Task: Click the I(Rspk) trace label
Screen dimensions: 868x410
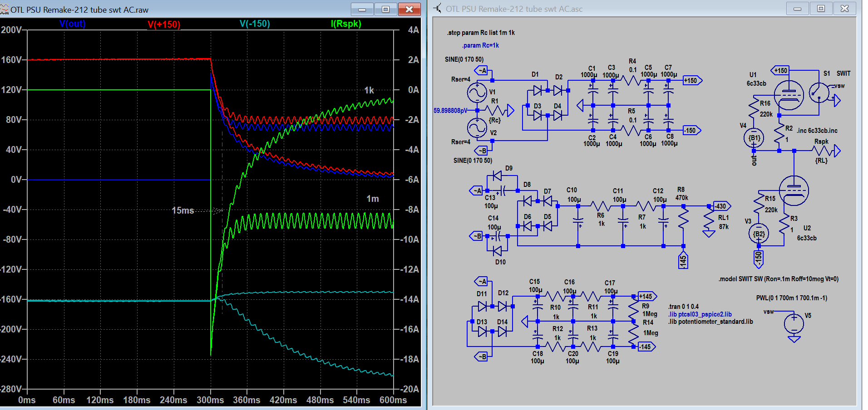Action: (346, 24)
